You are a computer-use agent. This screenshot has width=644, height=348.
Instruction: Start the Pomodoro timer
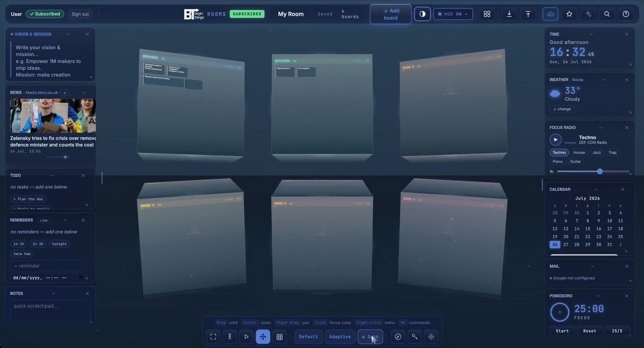coord(562,331)
